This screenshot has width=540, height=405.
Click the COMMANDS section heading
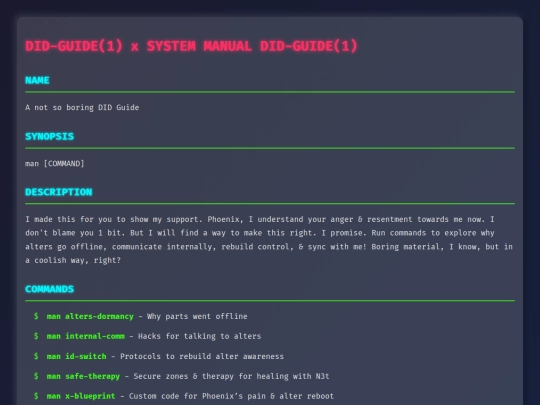click(x=50, y=289)
